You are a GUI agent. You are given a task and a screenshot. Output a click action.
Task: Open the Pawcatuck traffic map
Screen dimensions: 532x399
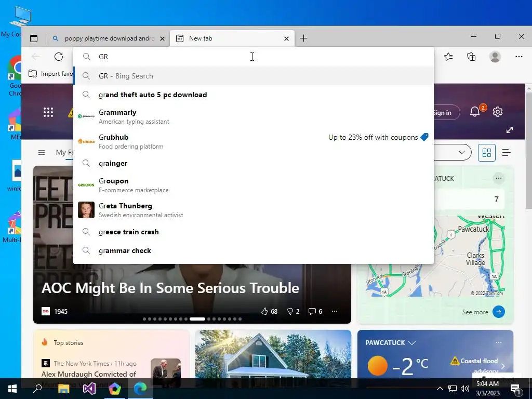point(469,256)
